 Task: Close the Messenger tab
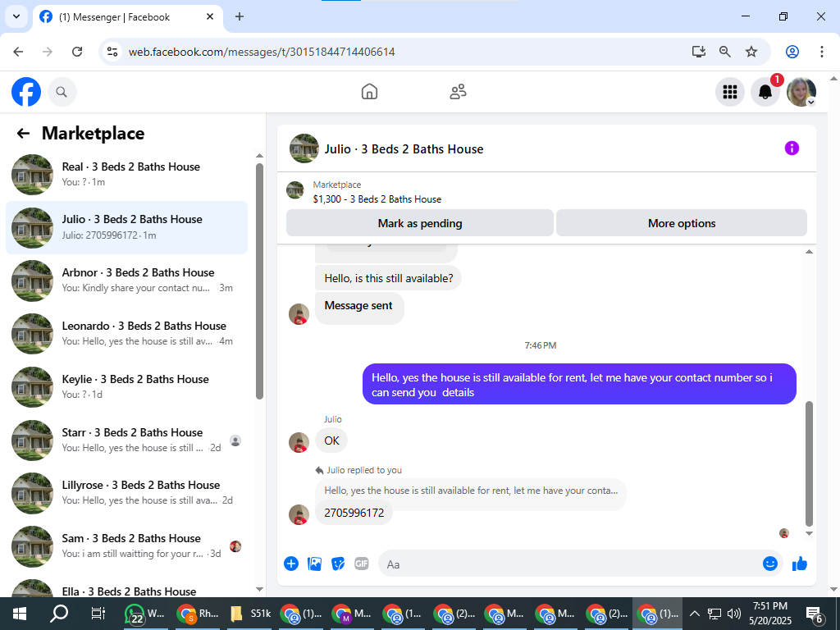pos(210,16)
